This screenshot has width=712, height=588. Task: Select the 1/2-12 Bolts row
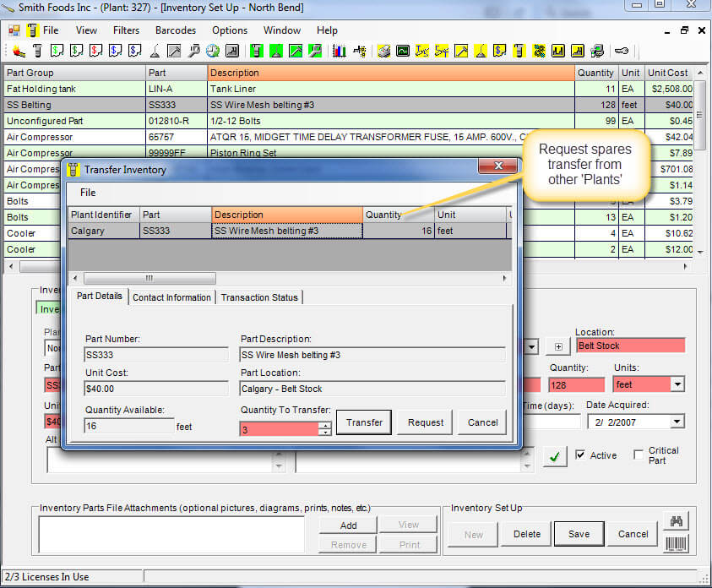coord(349,121)
